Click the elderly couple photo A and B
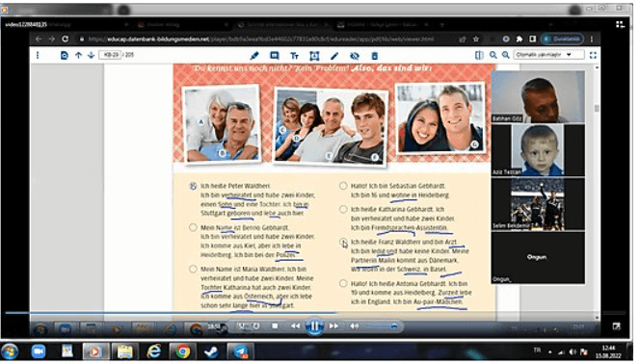Viewport: 640px width, 364px height. [223, 123]
